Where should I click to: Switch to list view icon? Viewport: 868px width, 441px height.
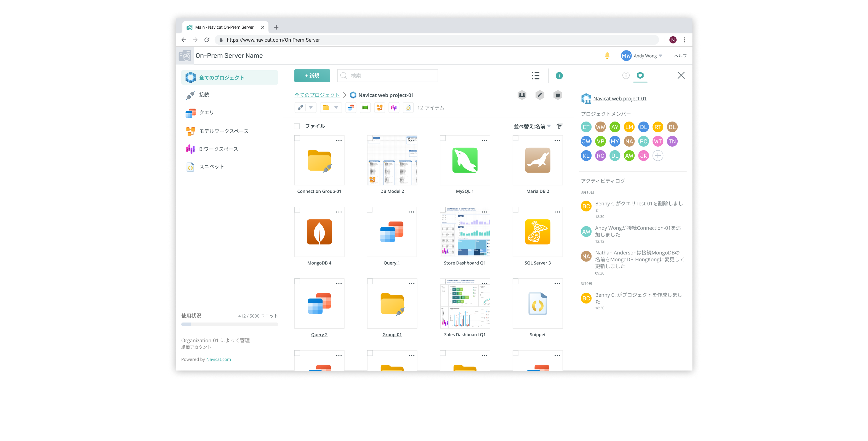coord(536,76)
